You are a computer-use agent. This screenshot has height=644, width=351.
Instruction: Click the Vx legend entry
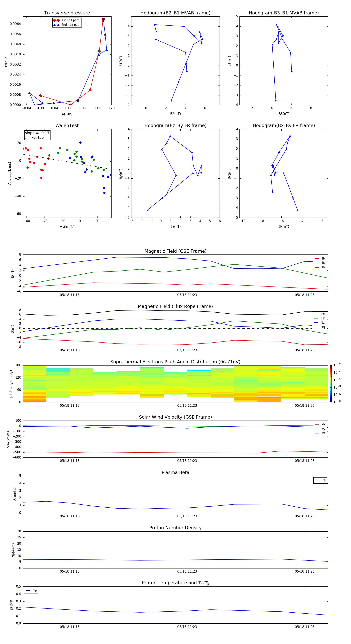click(x=320, y=424)
